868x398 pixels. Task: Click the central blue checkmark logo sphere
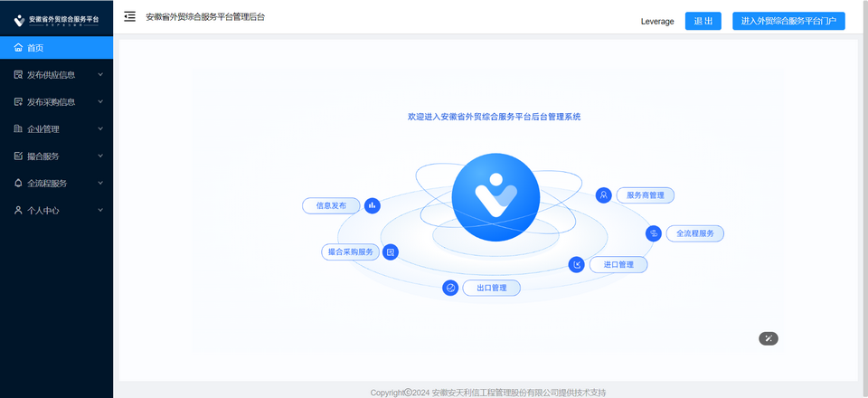tap(495, 197)
